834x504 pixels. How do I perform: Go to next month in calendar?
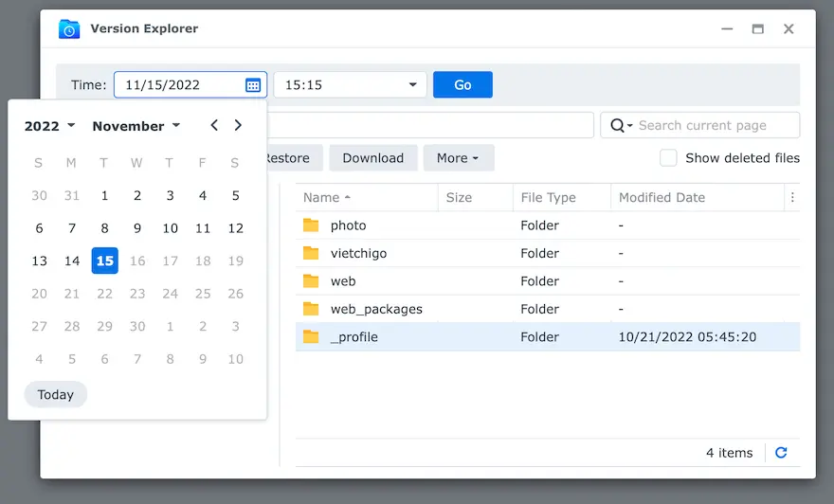point(238,126)
